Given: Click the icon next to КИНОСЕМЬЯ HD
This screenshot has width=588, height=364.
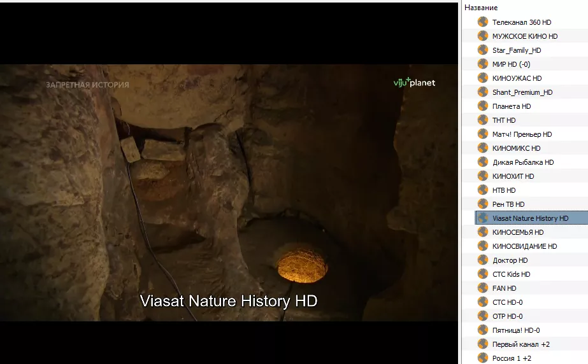Looking at the screenshot, I should [483, 232].
